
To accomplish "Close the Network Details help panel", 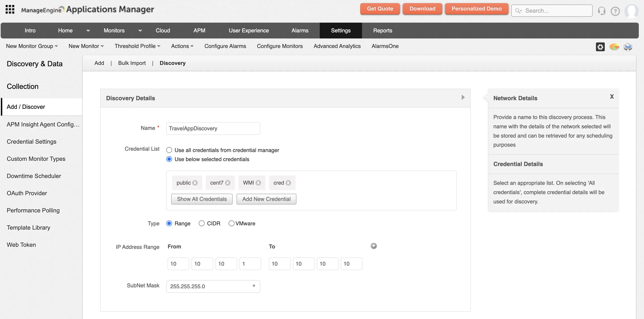I will point(612,97).
